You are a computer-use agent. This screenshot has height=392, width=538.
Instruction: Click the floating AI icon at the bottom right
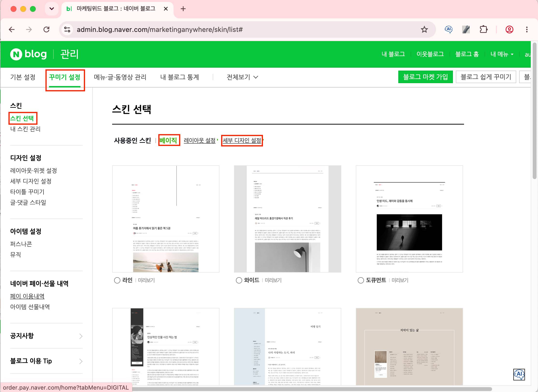coord(519,375)
